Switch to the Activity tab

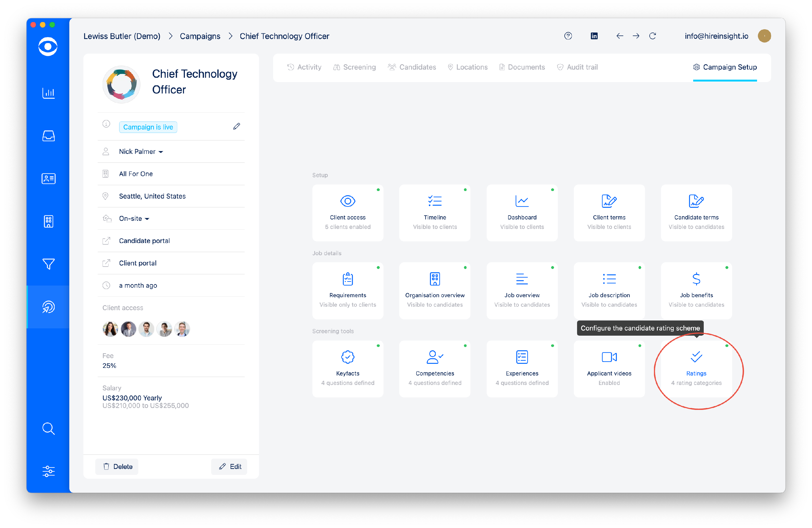[304, 67]
